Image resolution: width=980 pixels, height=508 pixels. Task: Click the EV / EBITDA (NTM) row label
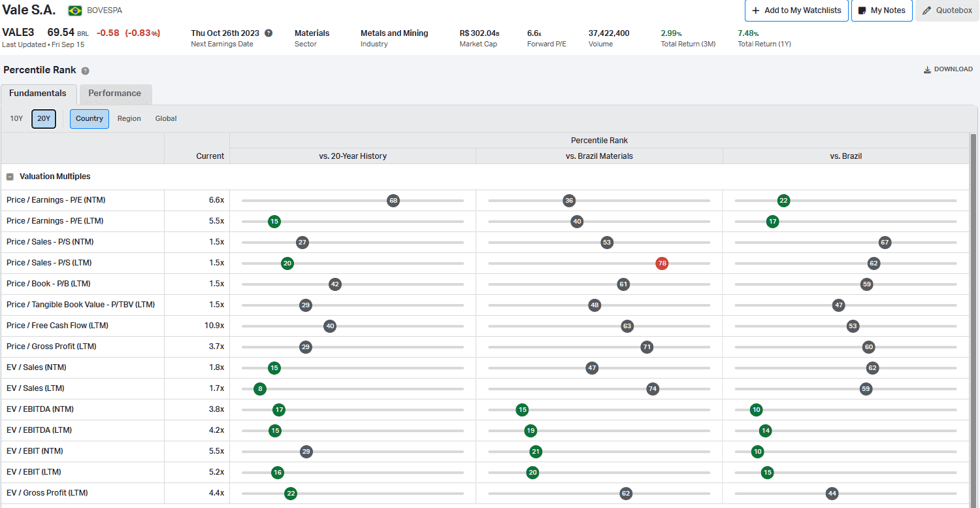coord(40,409)
